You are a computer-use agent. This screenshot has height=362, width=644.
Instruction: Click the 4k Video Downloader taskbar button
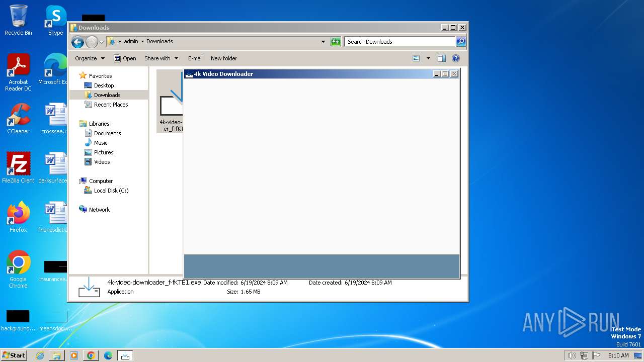click(125, 355)
